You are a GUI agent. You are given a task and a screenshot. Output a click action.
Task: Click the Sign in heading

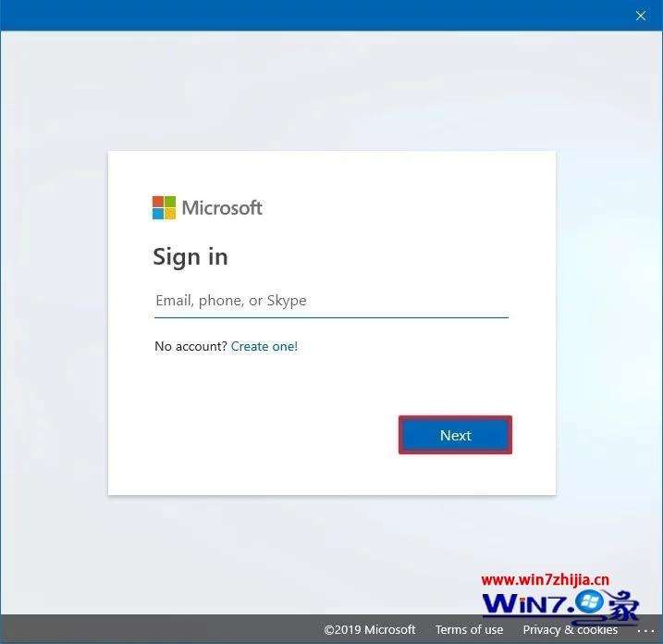coord(190,257)
